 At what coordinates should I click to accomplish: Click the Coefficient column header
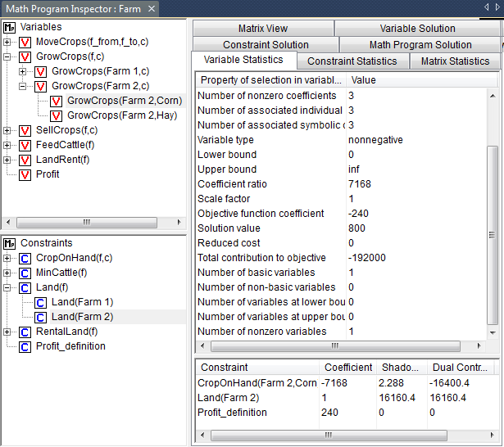pyautogui.click(x=347, y=368)
